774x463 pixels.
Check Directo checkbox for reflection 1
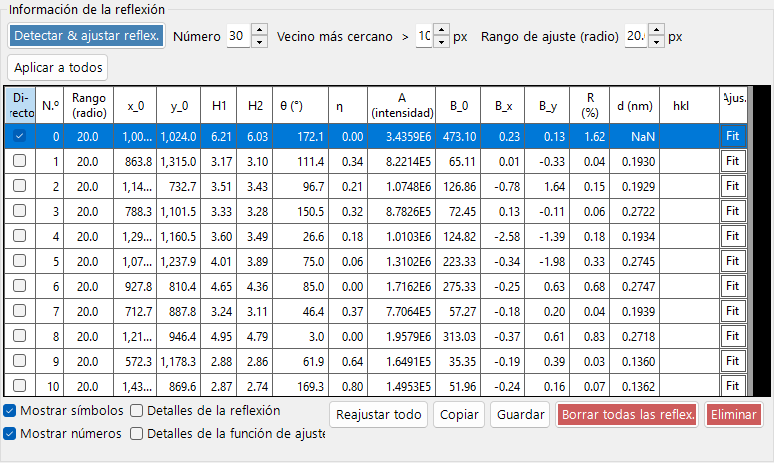coord(19,161)
